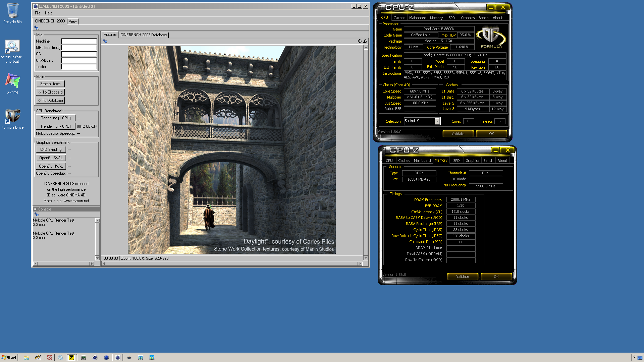
Task: Click into the GFX-Board input field
Action: [79, 60]
